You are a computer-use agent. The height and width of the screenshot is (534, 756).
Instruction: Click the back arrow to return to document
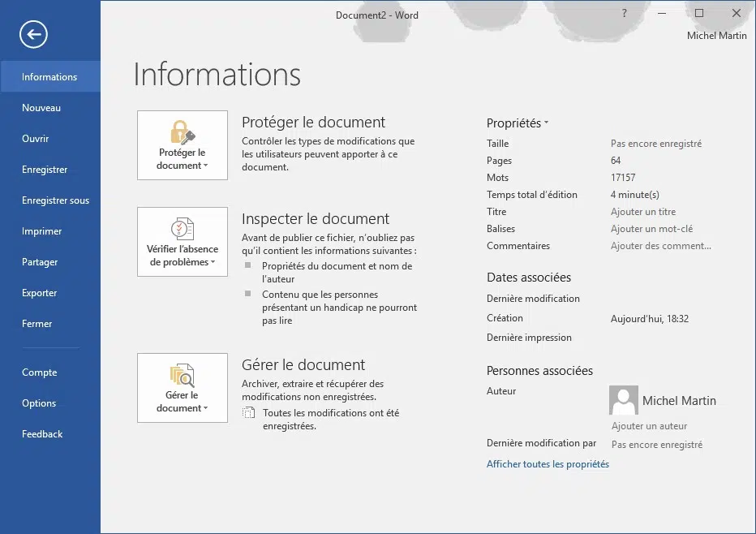tap(33, 34)
